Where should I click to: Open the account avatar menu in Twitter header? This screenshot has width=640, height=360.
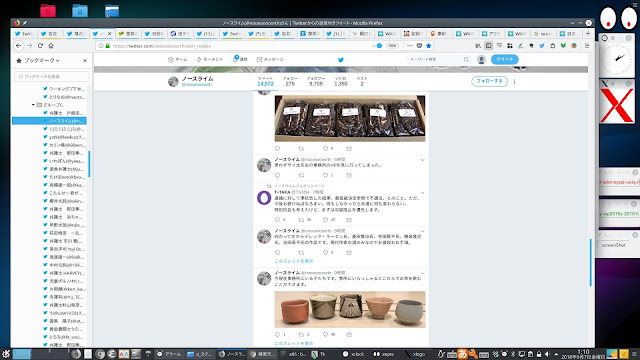pyautogui.click(x=481, y=60)
